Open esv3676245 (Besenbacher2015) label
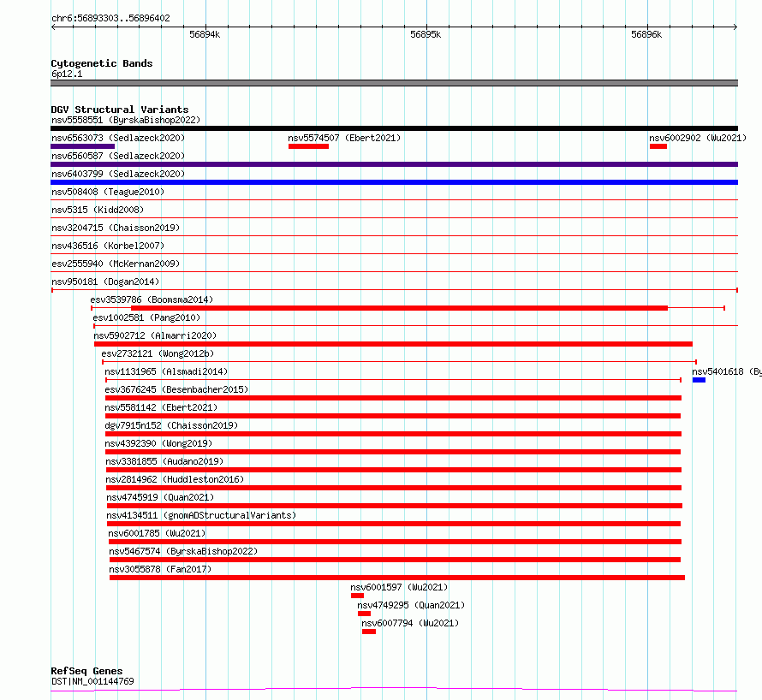Screen dimensions: 762x700 point(176,389)
